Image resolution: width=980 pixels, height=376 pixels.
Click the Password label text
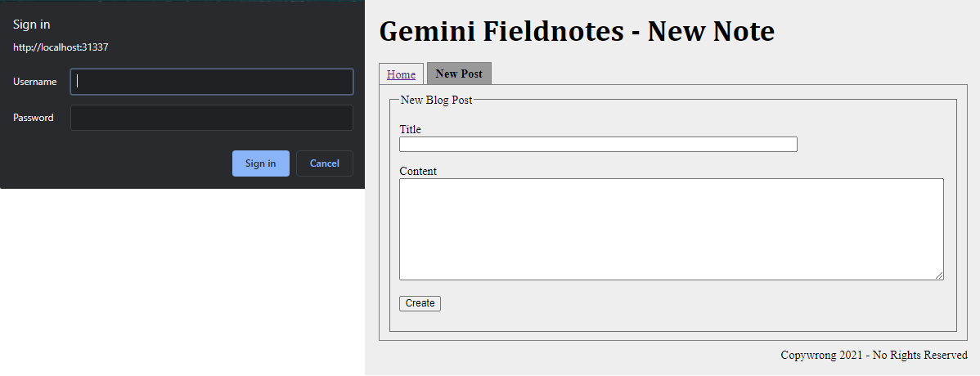click(x=34, y=118)
